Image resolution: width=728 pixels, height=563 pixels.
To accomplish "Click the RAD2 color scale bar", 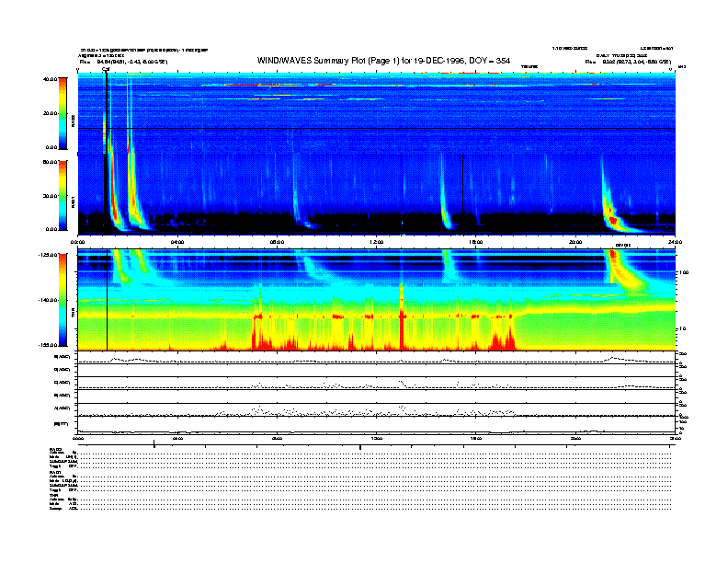I will click(x=63, y=113).
